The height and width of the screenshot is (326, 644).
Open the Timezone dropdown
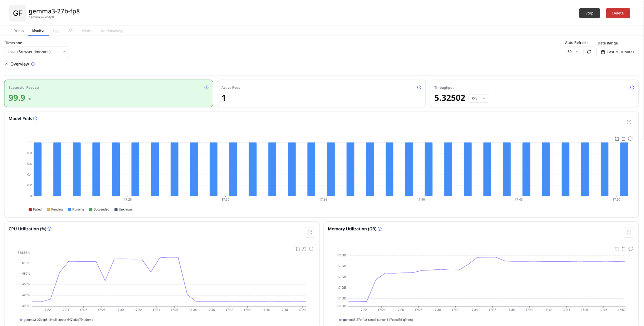click(x=37, y=52)
